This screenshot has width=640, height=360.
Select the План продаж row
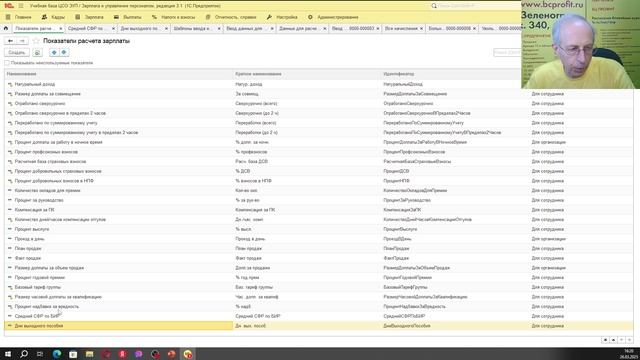(x=318, y=249)
